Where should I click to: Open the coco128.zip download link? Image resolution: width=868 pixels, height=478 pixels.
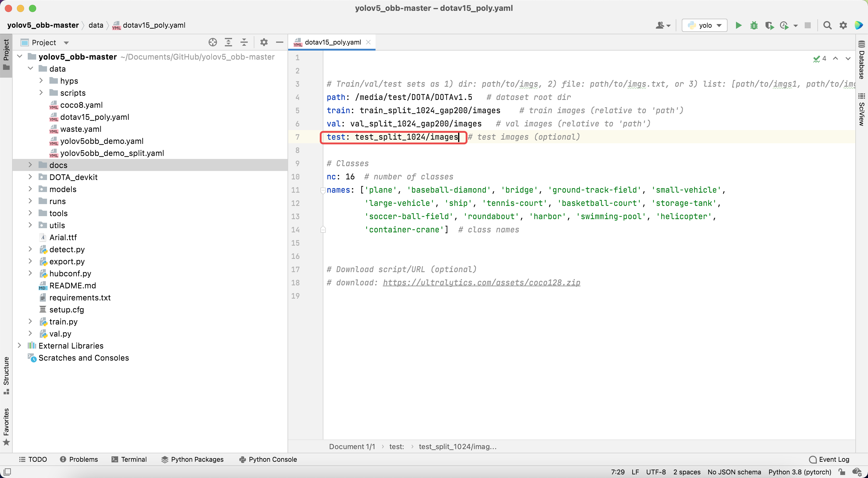click(x=481, y=282)
